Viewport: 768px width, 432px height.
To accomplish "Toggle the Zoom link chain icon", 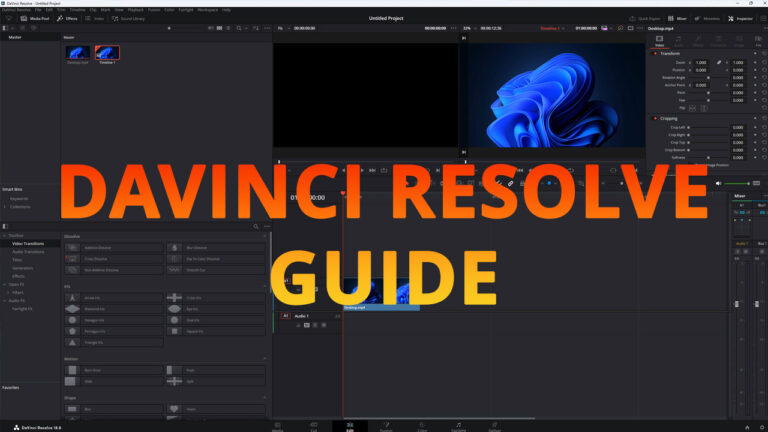I will pyautogui.click(x=719, y=63).
